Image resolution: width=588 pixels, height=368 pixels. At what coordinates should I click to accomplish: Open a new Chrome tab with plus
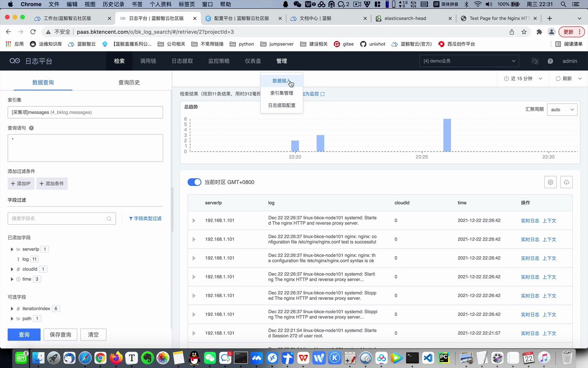(550, 18)
